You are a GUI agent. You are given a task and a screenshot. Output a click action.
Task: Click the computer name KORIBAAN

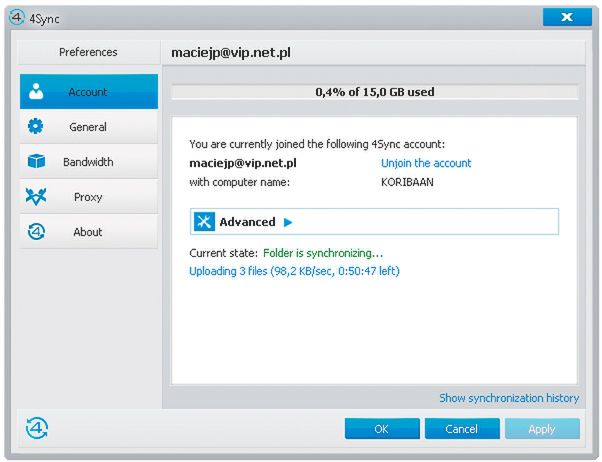[407, 182]
